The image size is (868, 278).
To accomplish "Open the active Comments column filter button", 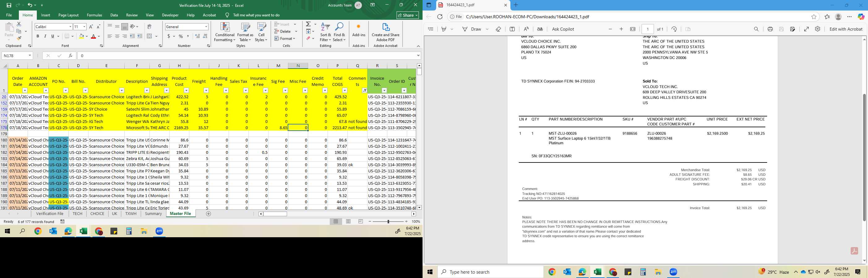I will [365, 91].
